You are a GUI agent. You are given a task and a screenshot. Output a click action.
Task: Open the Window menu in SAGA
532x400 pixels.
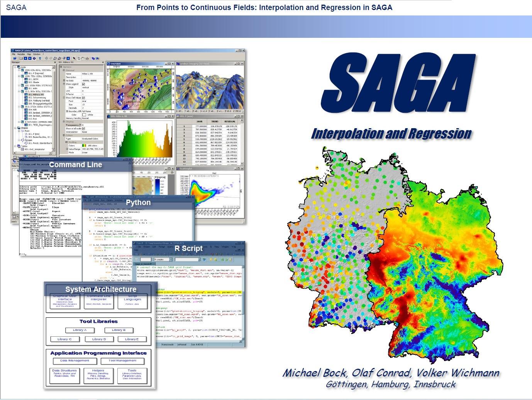point(37,54)
